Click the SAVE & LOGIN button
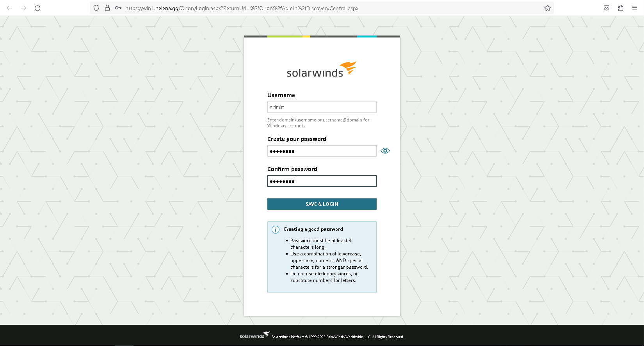 (x=322, y=204)
